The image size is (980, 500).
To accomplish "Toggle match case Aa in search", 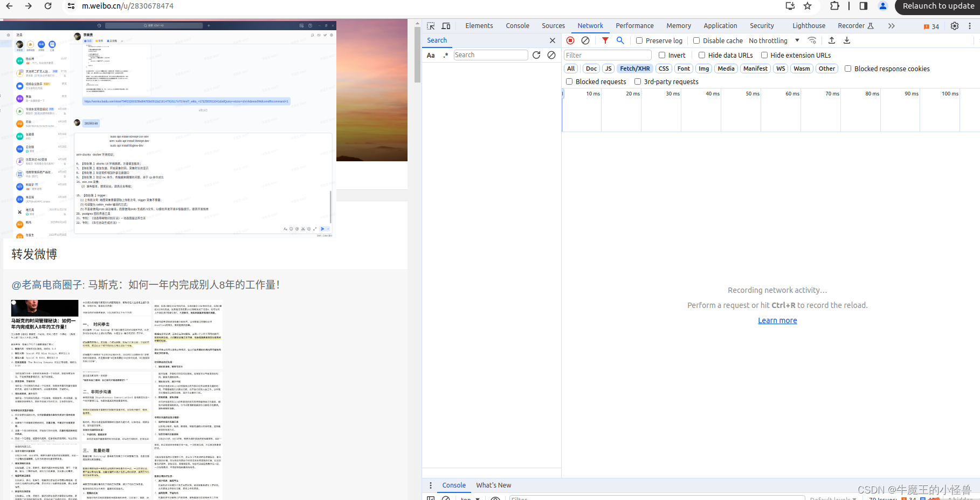I will point(431,55).
